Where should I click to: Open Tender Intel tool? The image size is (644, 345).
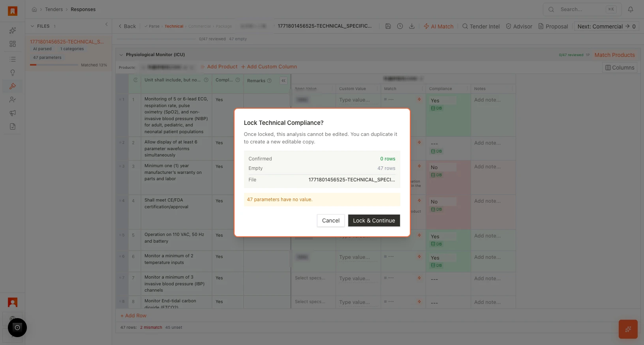(x=481, y=26)
